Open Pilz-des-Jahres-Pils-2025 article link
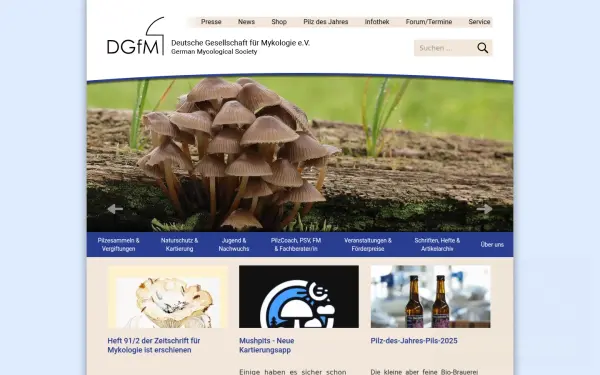Screen dimensions: 600x375 point(414,341)
